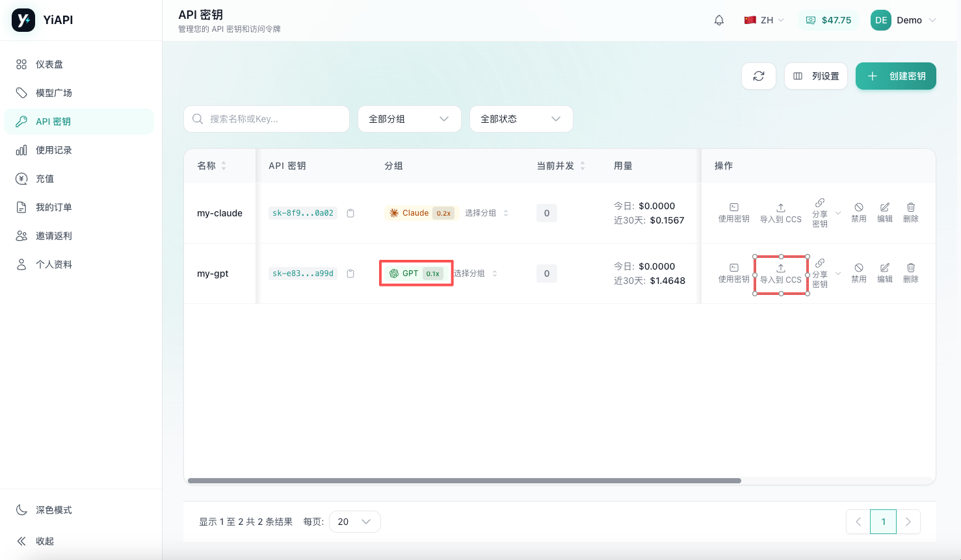961x560 pixels.
Task: Share my-claude key link
Action: pos(820,213)
